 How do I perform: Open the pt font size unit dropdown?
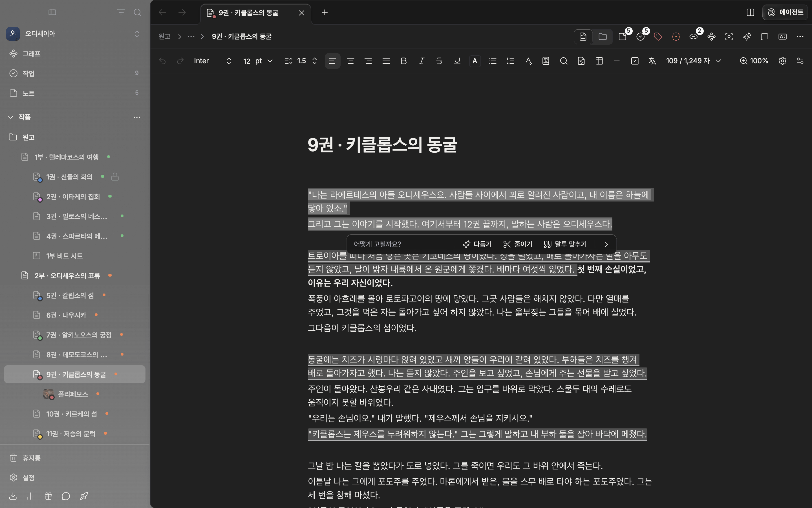(264, 61)
